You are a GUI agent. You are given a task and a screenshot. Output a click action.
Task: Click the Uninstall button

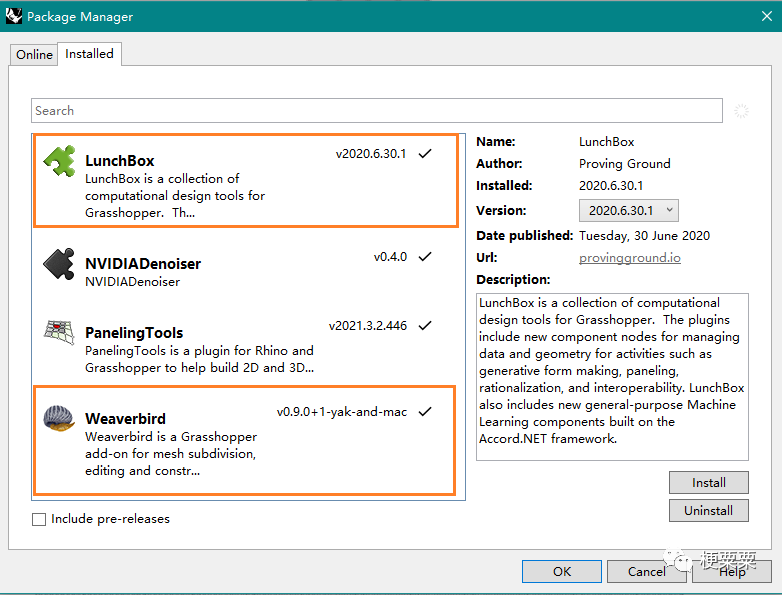[x=709, y=511]
